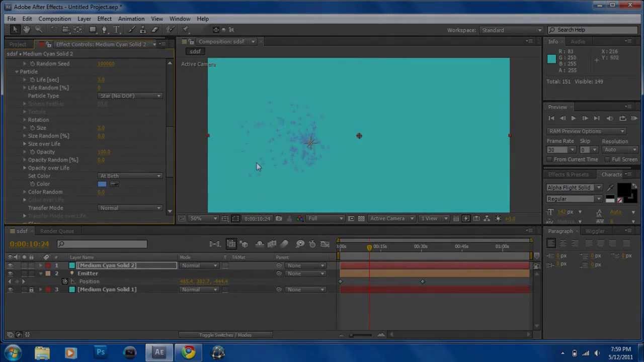Select the Eraser tool
This screenshot has height=362, width=644.
pos(155,30)
